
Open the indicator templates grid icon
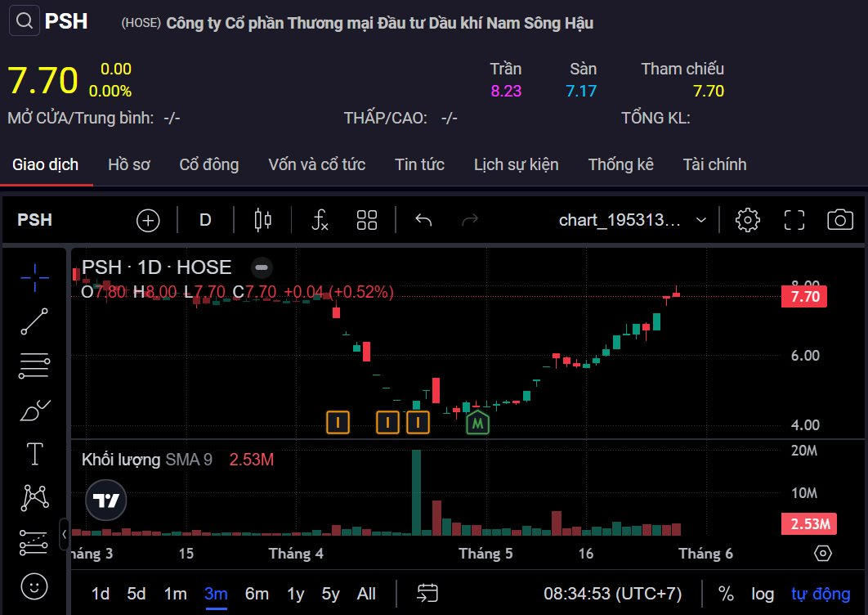tap(367, 220)
